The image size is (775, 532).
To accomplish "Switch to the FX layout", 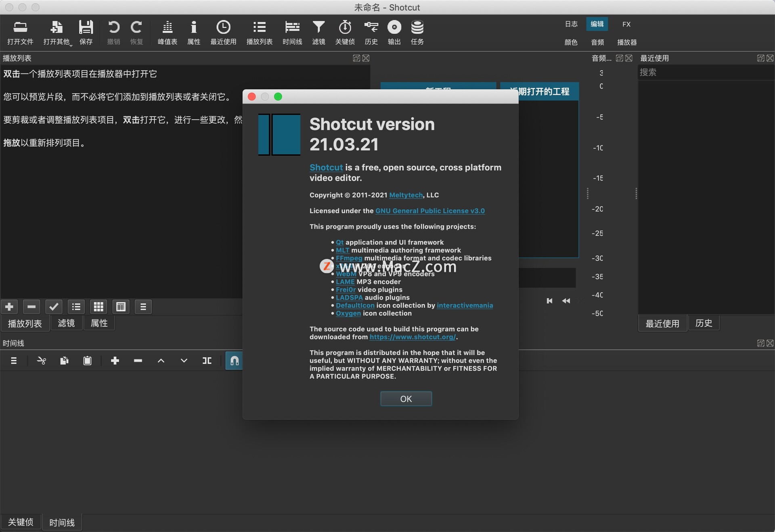I will point(626,24).
